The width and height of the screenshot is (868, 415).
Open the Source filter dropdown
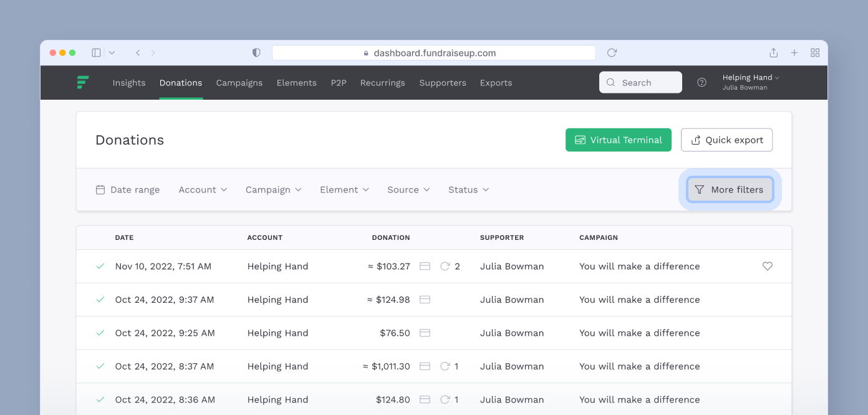(408, 189)
